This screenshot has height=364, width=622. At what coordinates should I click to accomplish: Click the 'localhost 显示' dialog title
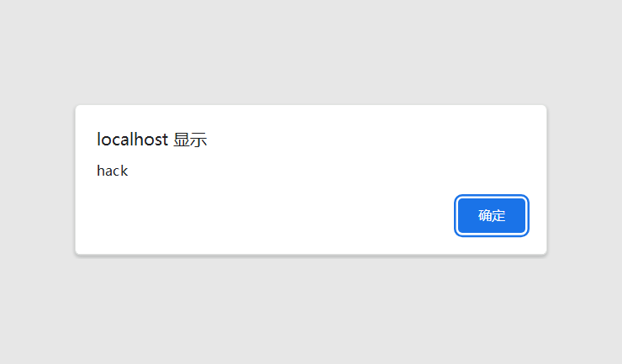click(x=152, y=140)
